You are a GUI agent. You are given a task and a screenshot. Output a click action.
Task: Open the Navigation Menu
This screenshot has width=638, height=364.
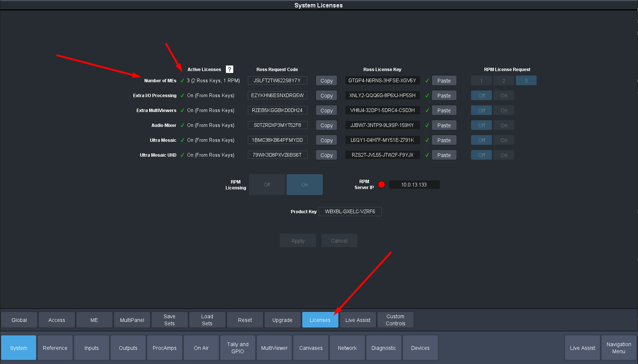point(619,348)
